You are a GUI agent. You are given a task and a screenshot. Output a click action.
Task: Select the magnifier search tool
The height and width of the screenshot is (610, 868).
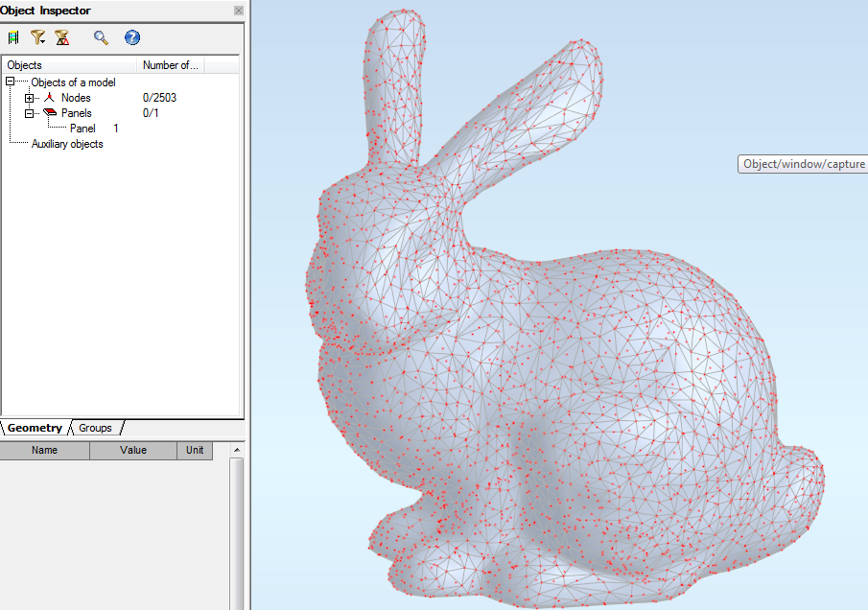point(100,37)
